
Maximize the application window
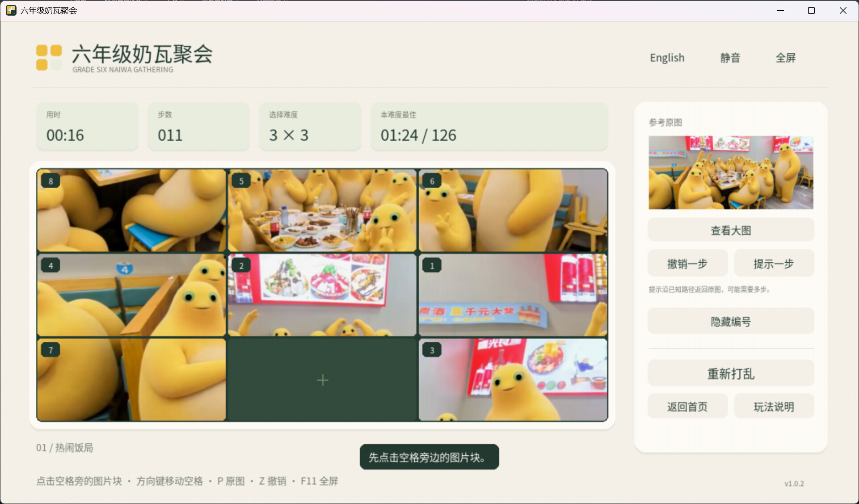pos(811,10)
